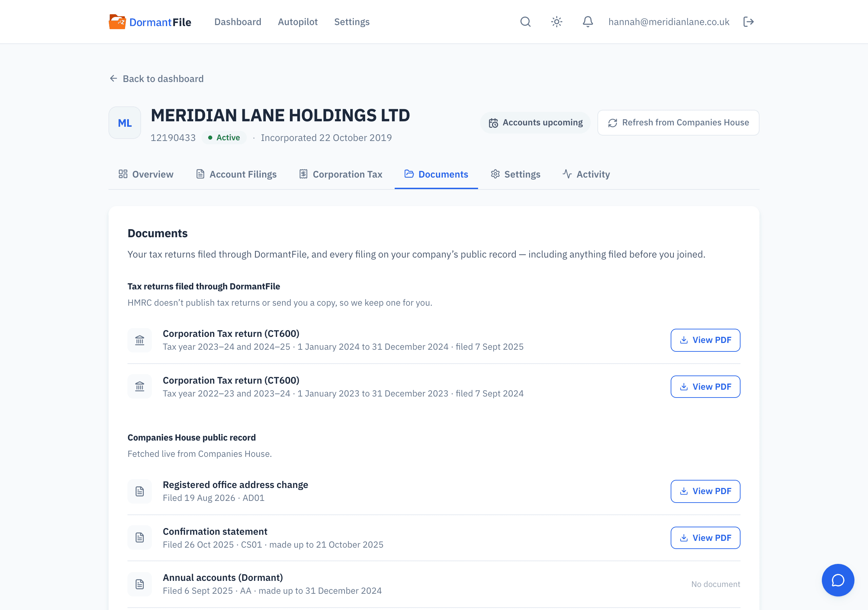This screenshot has height=610, width=868.
Task: Click the Accounts upcoming badge
Action: click(535, 123)
